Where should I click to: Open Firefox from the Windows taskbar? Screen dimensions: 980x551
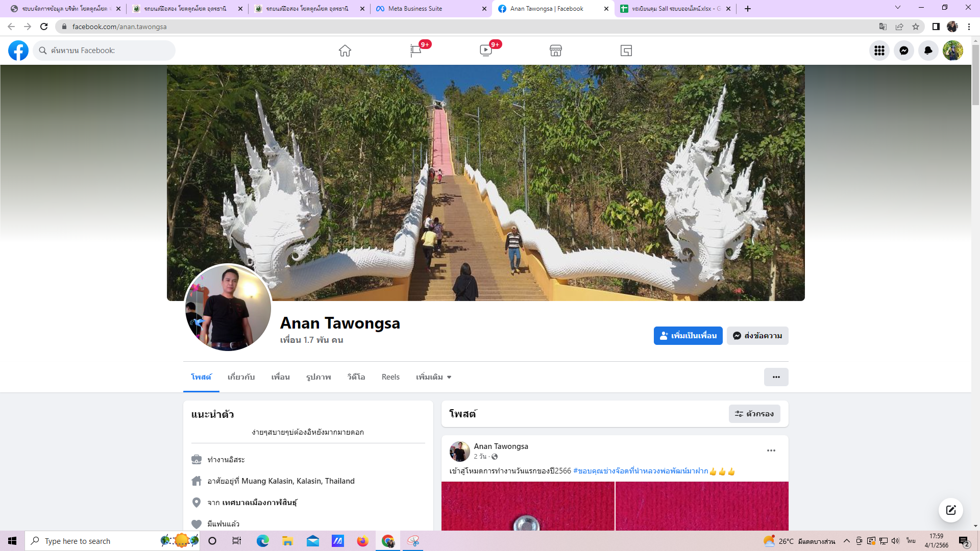coord(362,541)
